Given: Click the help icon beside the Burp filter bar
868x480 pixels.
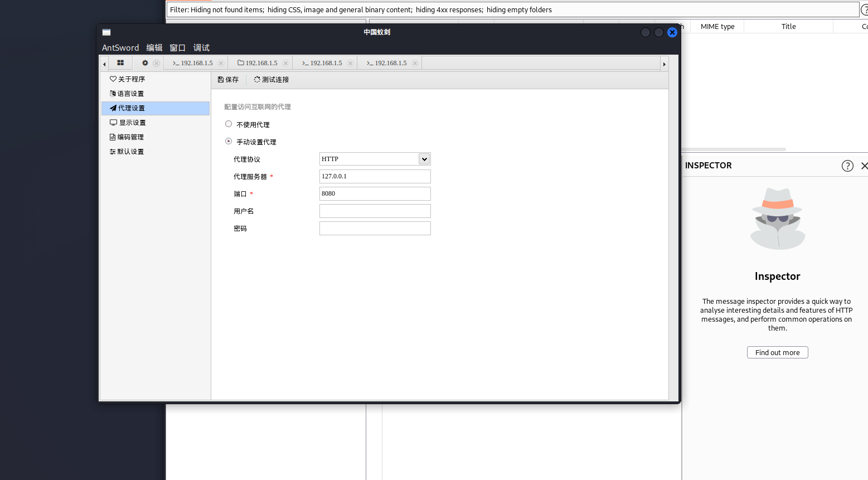Looking at the screenshot, I should [864, 9].
